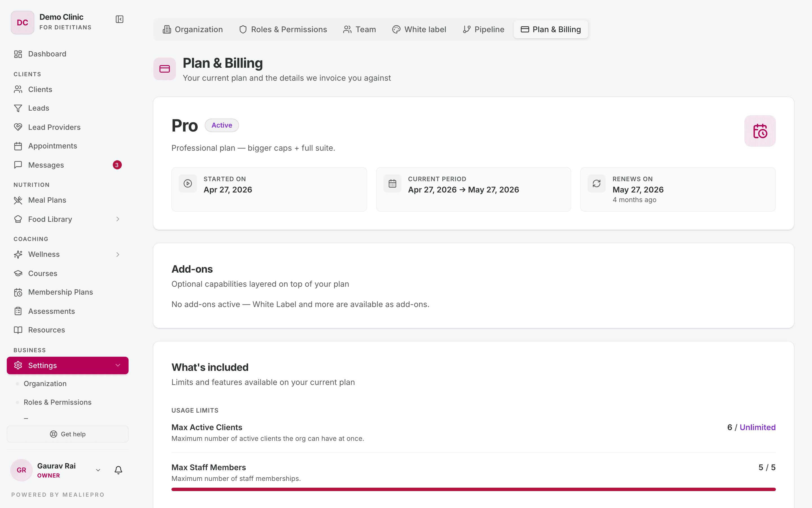Click the Lead Providers handshake icon
The width and height of the screenshot is (812, 508).
click(18, 127)
